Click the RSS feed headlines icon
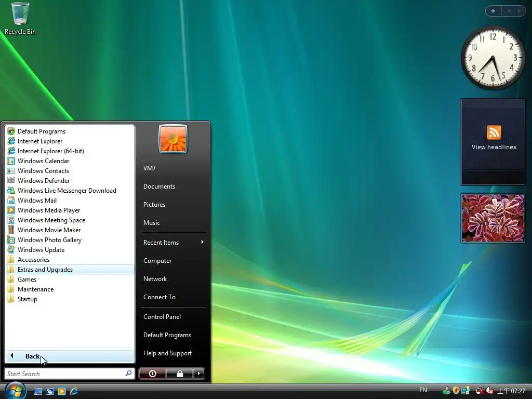 pos(494,132)
